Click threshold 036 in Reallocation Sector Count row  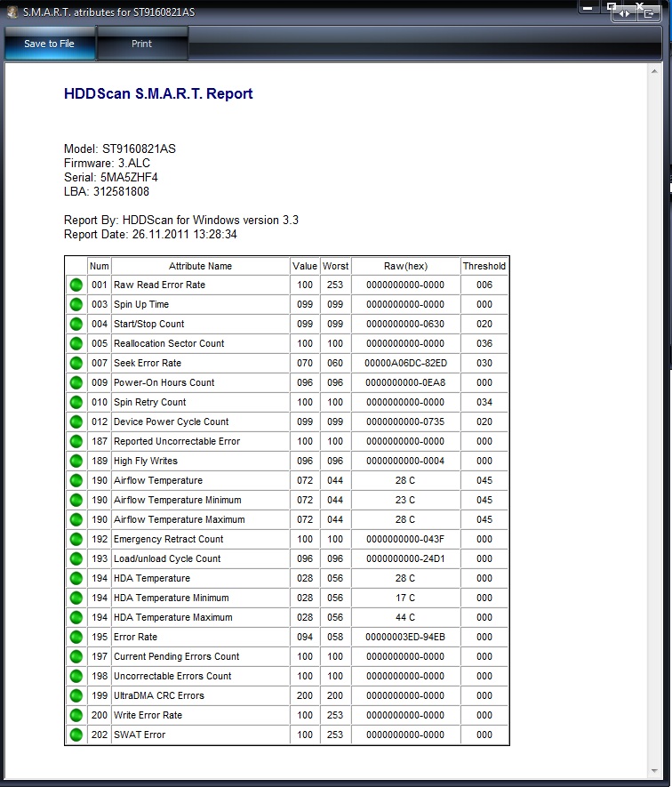484,343
